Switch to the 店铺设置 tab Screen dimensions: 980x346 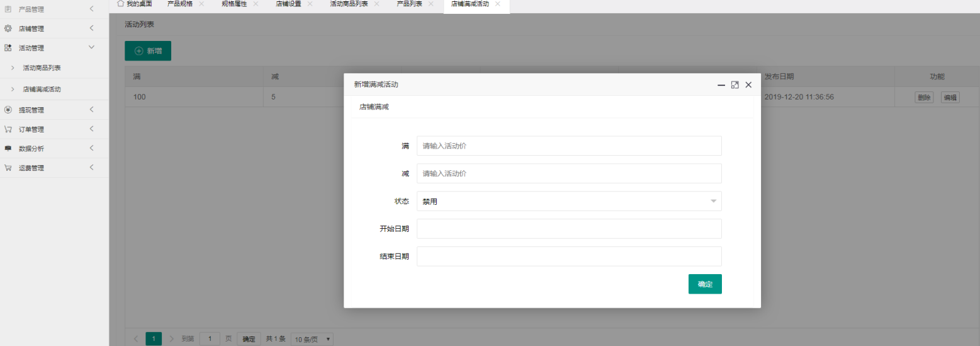tap(288, 4)
